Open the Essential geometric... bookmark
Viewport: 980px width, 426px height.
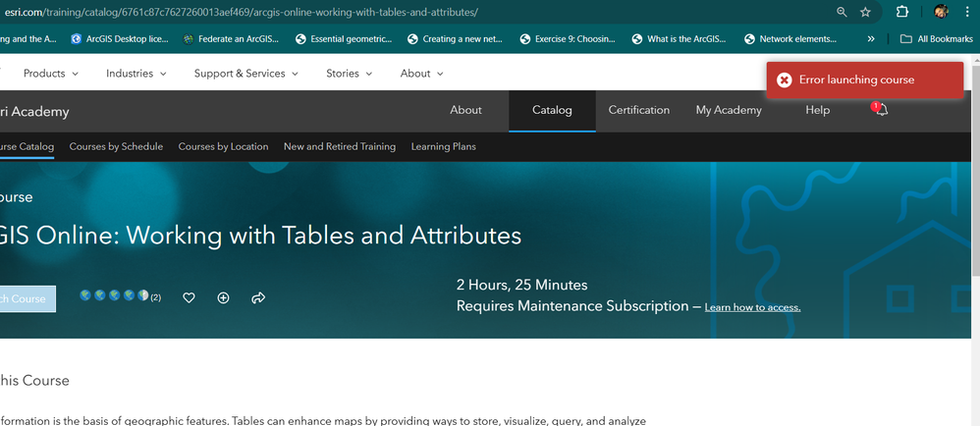click(x=343, y=38)
